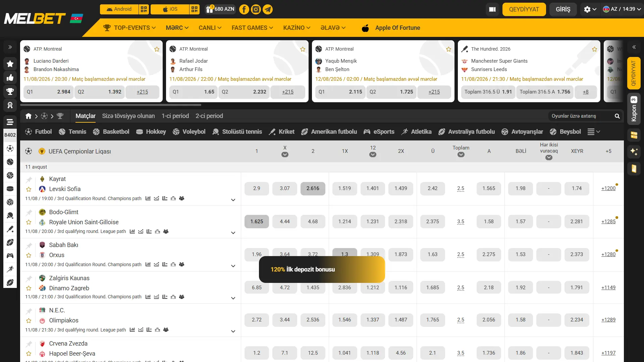Open the Telegram channel icon
Image resolution: width=644 pixels, height=362 pixels.
[268, 9]
